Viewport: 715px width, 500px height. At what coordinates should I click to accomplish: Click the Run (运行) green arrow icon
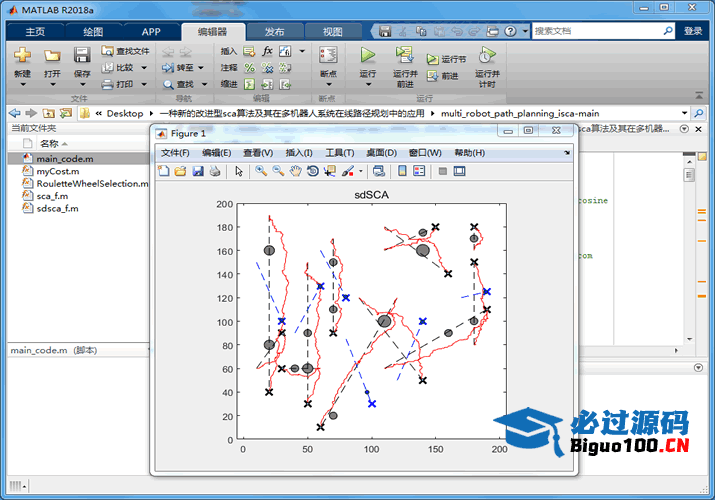367,56
